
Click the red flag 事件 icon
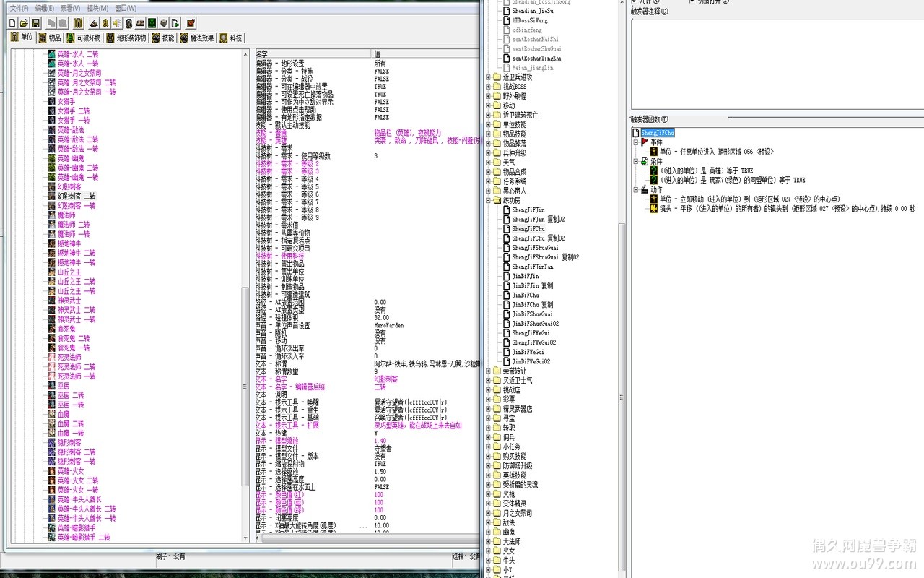pyautogui.click(x=645, y=142)
